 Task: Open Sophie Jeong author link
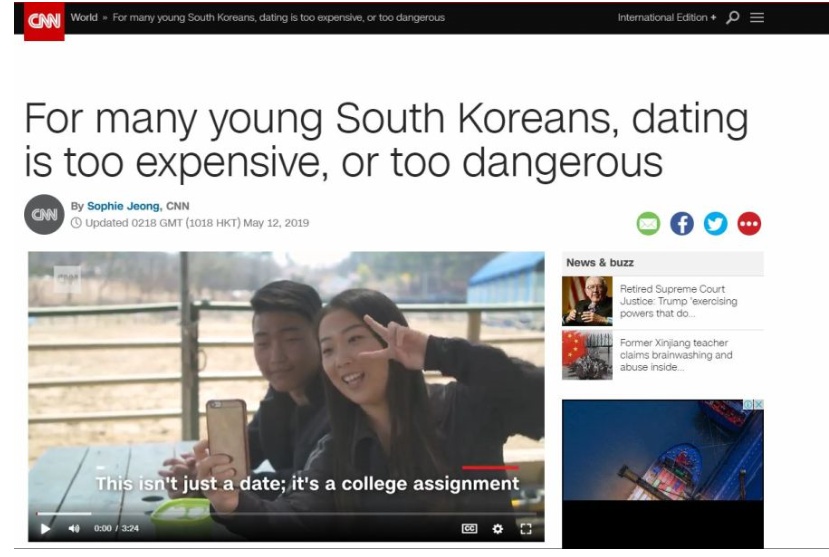[123, 206]
